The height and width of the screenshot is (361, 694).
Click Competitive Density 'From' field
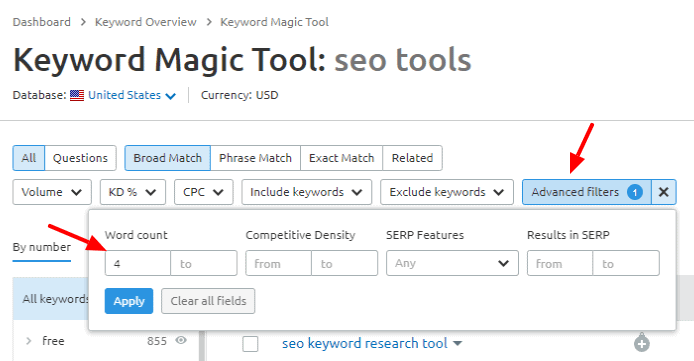278,264
